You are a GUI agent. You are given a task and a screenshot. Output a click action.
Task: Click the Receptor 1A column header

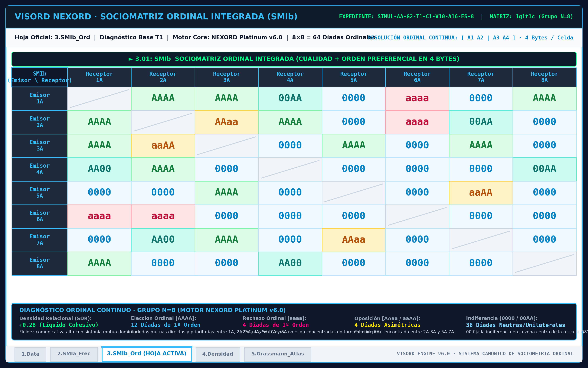point(99,77)
